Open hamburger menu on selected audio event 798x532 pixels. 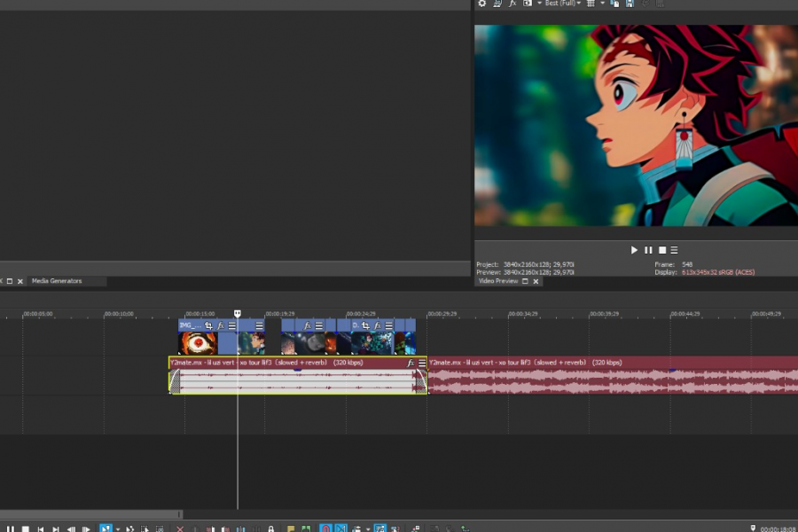click(x=422, y=363)
